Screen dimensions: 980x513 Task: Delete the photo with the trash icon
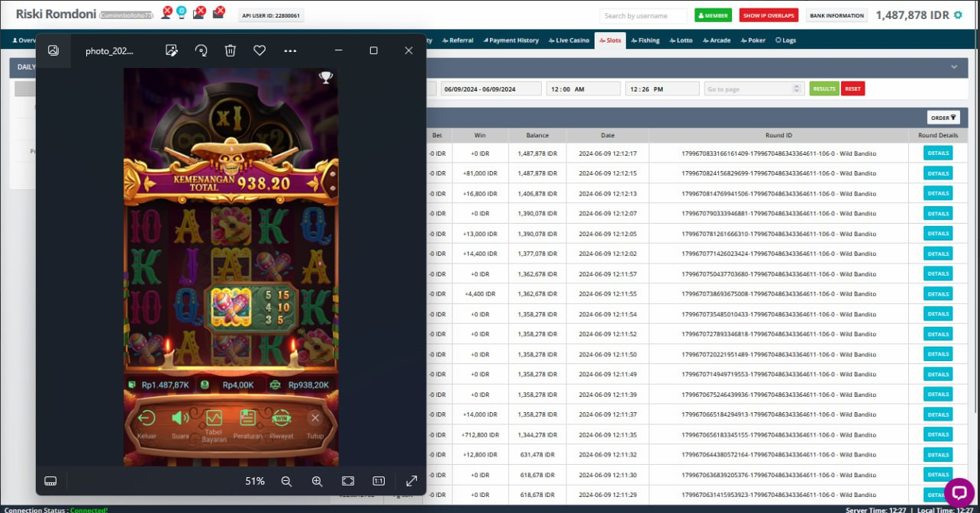pyautogui.click(x=230, y=50)
